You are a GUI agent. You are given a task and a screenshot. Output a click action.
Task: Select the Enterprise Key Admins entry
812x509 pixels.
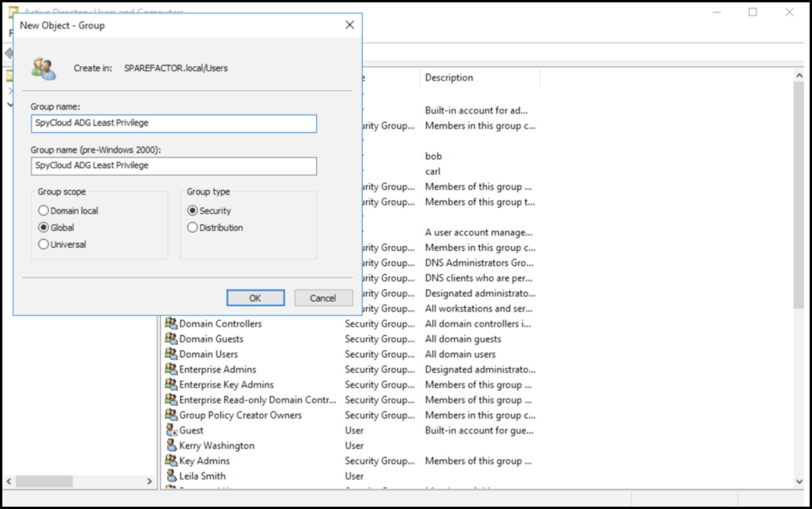226,385
